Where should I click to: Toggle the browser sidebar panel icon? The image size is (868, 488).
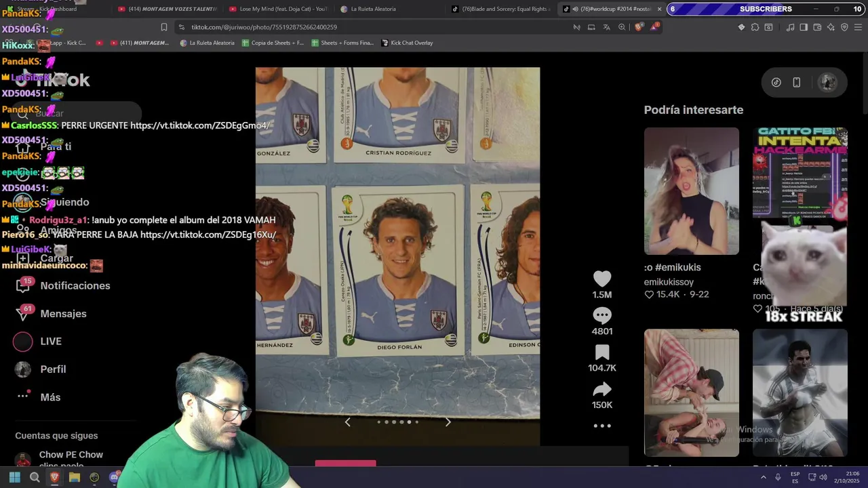pos(804,27)
